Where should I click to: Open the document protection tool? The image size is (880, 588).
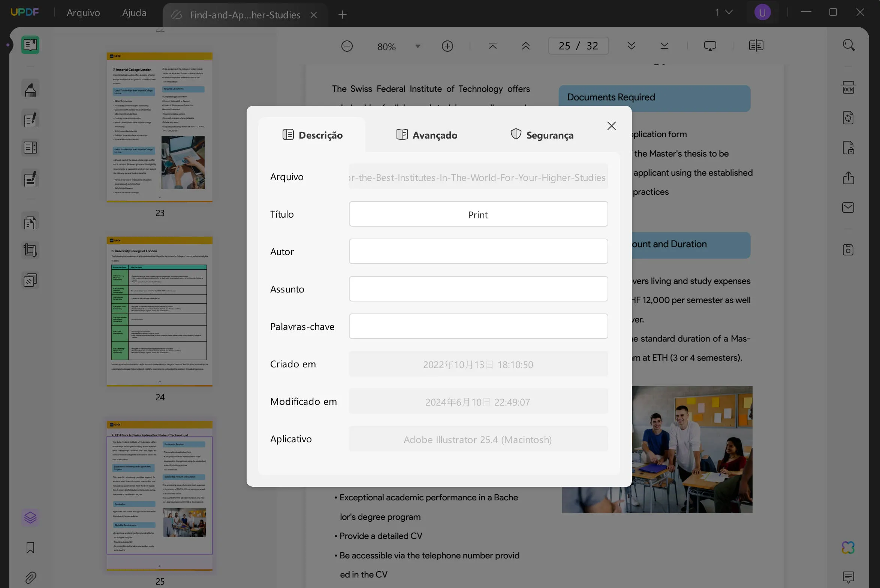tap(848, 148)
